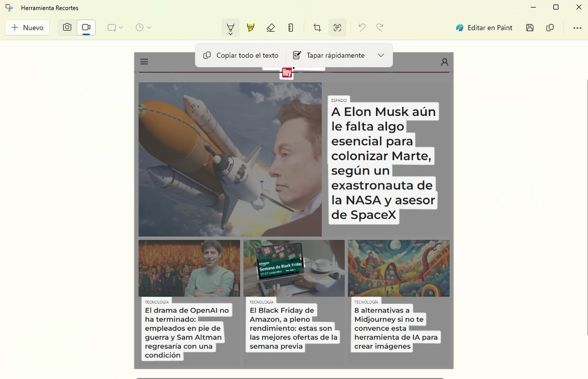Viewport: 588px width, 379px height.
Task: Select text 'crear imágenes'
Action: coord(382,346)
